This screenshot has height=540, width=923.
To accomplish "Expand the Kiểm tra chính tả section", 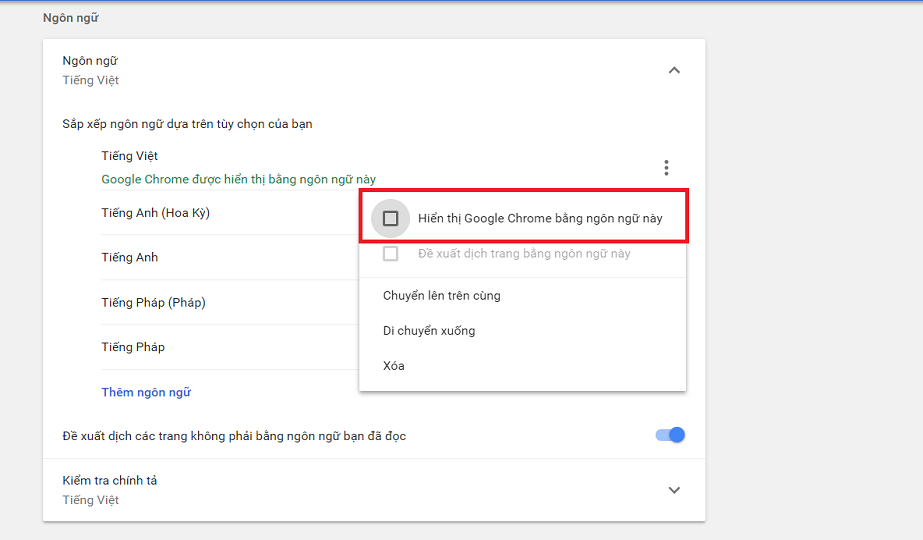I will click(x=675, y=490).
